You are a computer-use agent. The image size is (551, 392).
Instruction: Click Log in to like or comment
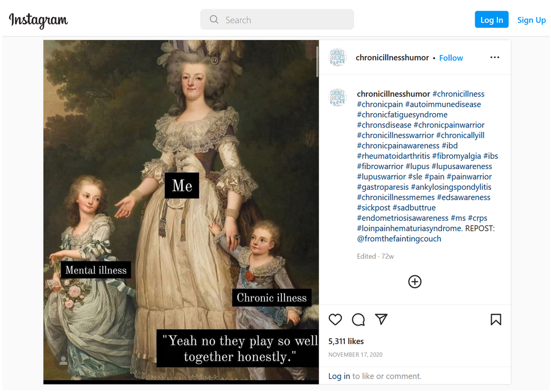point(339,376)
